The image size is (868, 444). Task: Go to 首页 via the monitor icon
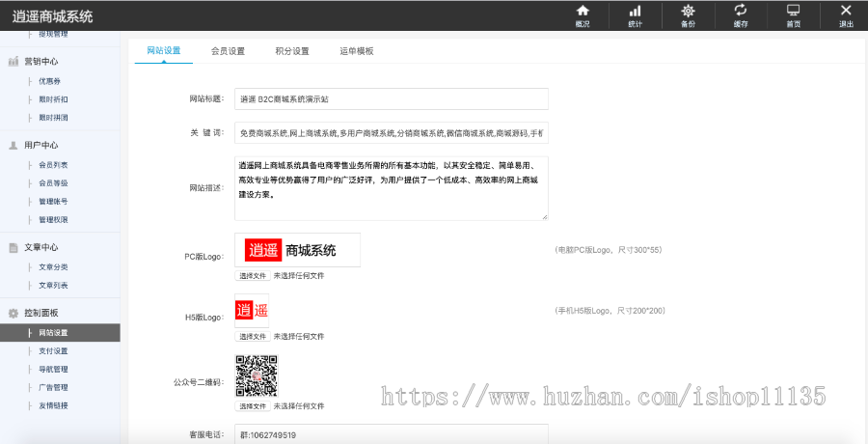[x=793, y=14]
